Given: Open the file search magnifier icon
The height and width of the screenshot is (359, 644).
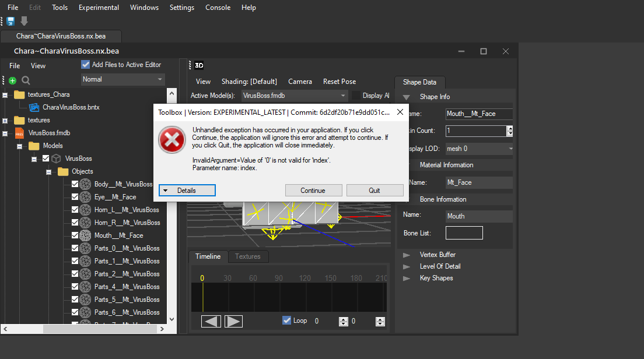Looking at the screenshot, I should coord(25,79).
